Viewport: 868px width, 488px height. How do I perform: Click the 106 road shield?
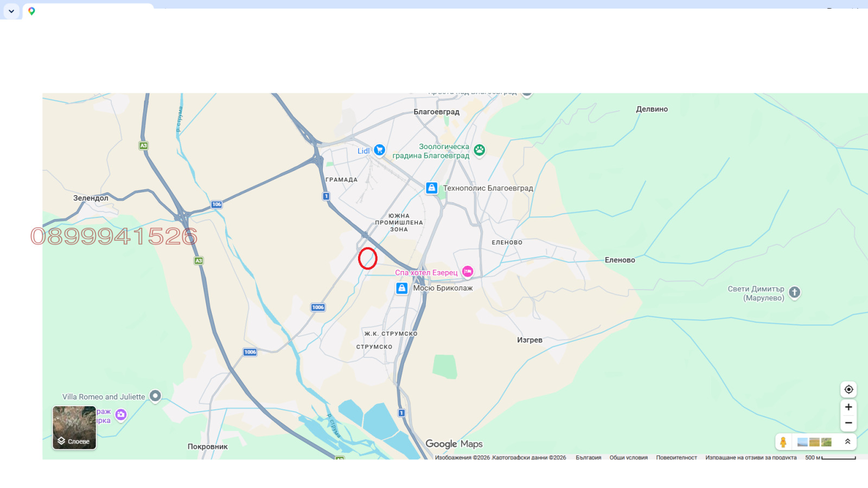point(216,204)
